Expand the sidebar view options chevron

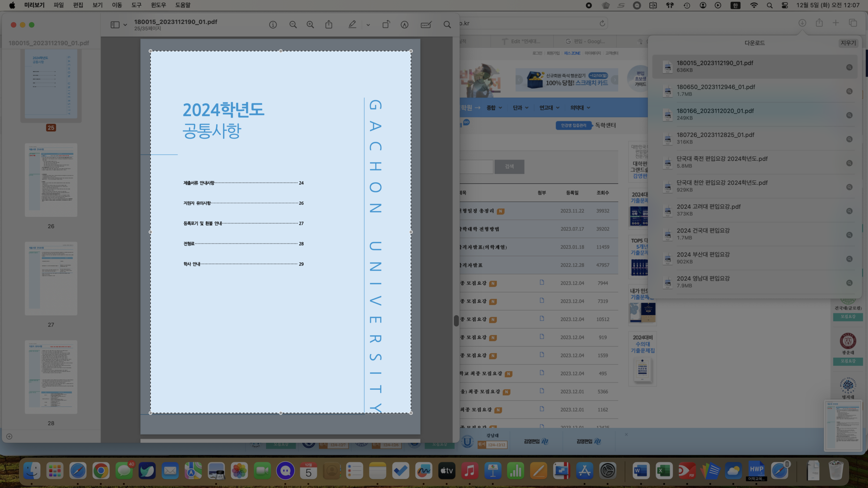(x=125, y=25)
